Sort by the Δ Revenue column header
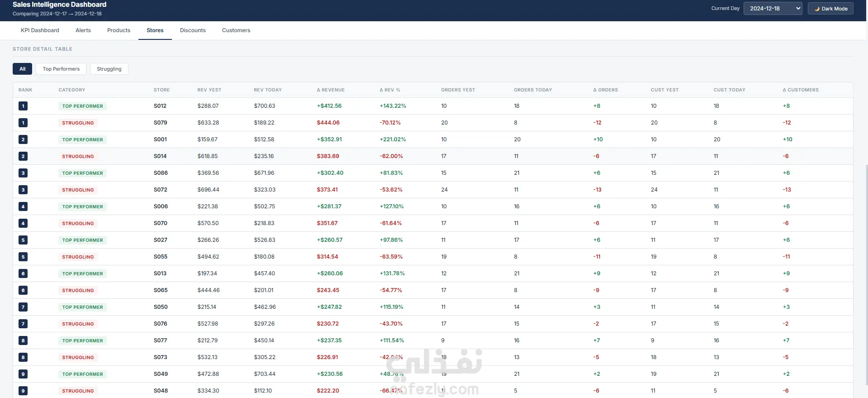 (331, 90)
